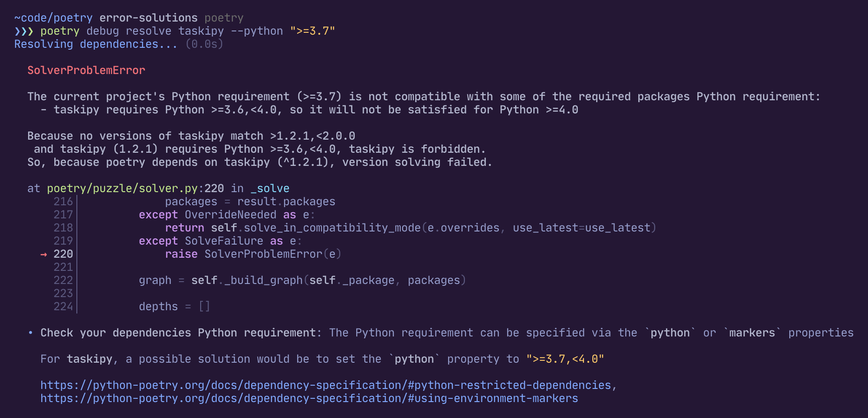Click the "Resolving dependencies..." status text

click(96, 44)
